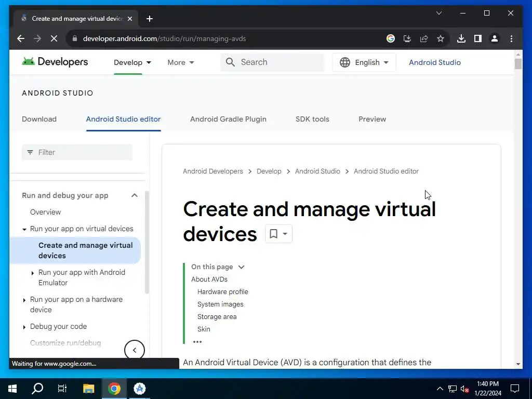
Task: Open the Windows Start menu
Action: (x=12, y=389)
